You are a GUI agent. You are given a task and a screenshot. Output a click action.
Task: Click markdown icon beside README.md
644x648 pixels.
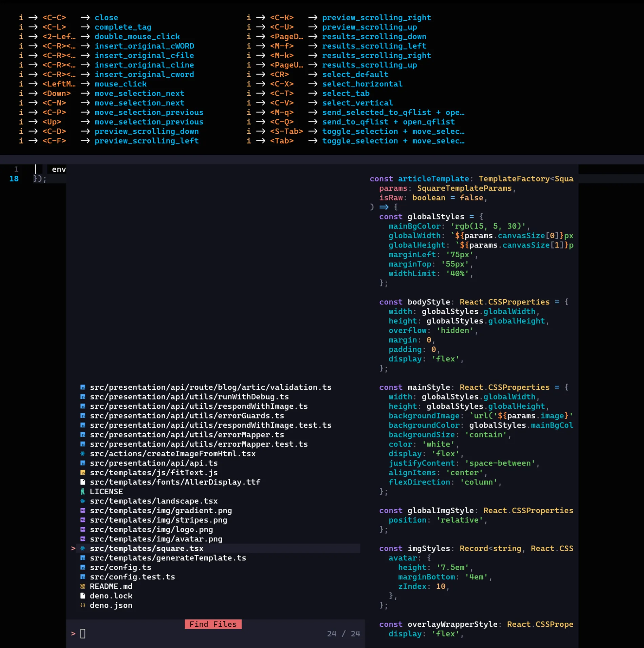[x=83, y=586]
